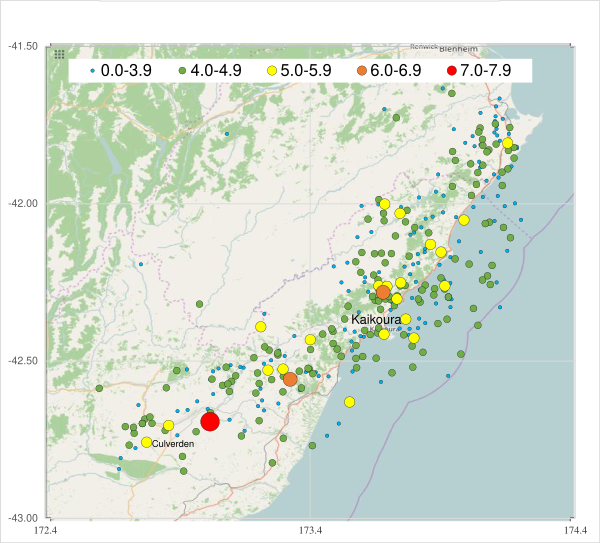
Task: Select the isolated yellow marker offshore in sea
Action: (x=350, y=402)
